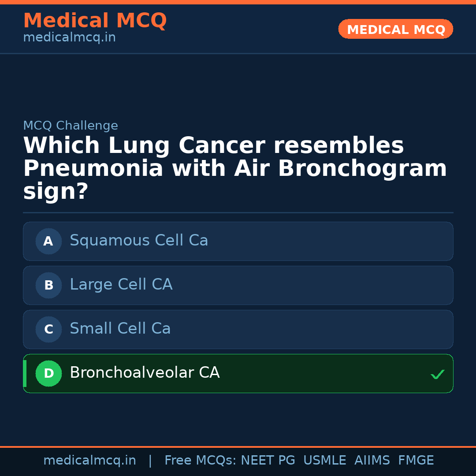Open the medicalmcq.in link in the footer

coord(89,461)
